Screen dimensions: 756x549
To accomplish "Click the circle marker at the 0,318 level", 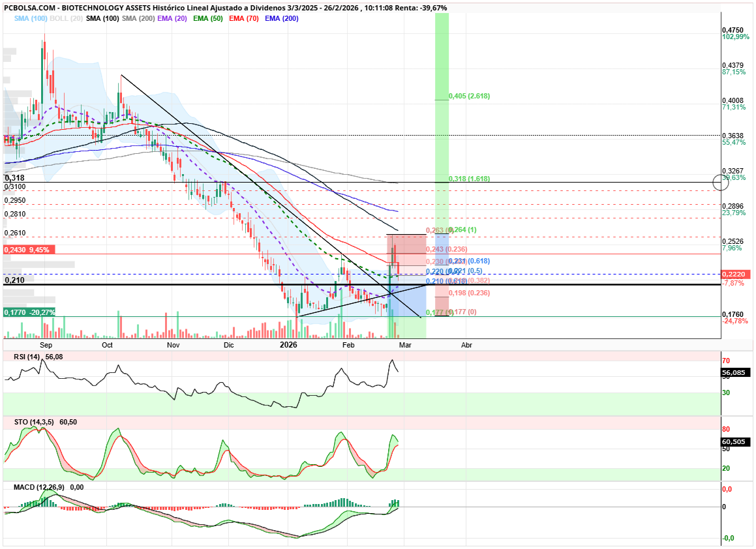I will coord(721,183).
